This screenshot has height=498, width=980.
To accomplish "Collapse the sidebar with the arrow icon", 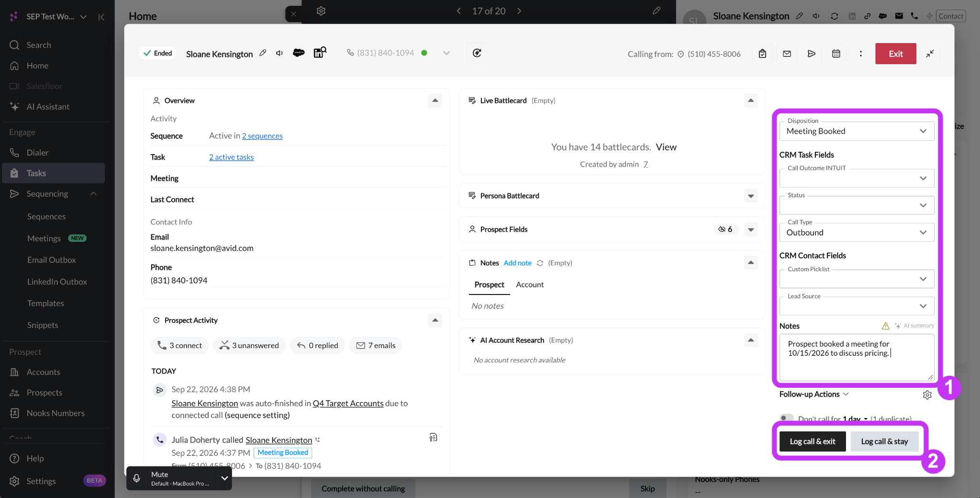I will point(101,17).
